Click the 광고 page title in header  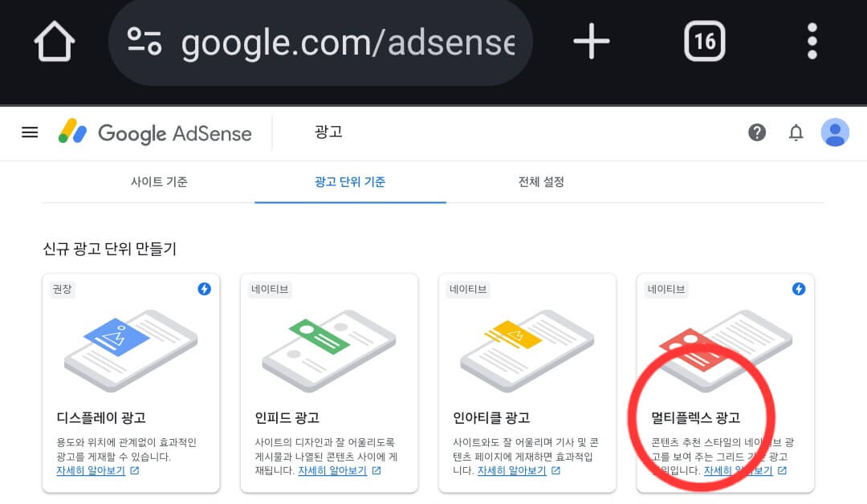tap(328, 132)
